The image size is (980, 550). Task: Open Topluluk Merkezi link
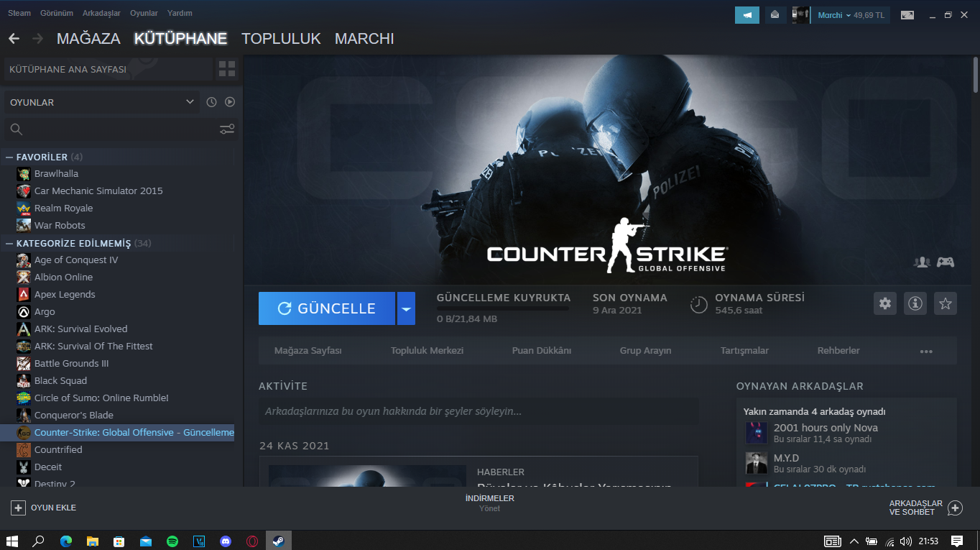(427, 351)
